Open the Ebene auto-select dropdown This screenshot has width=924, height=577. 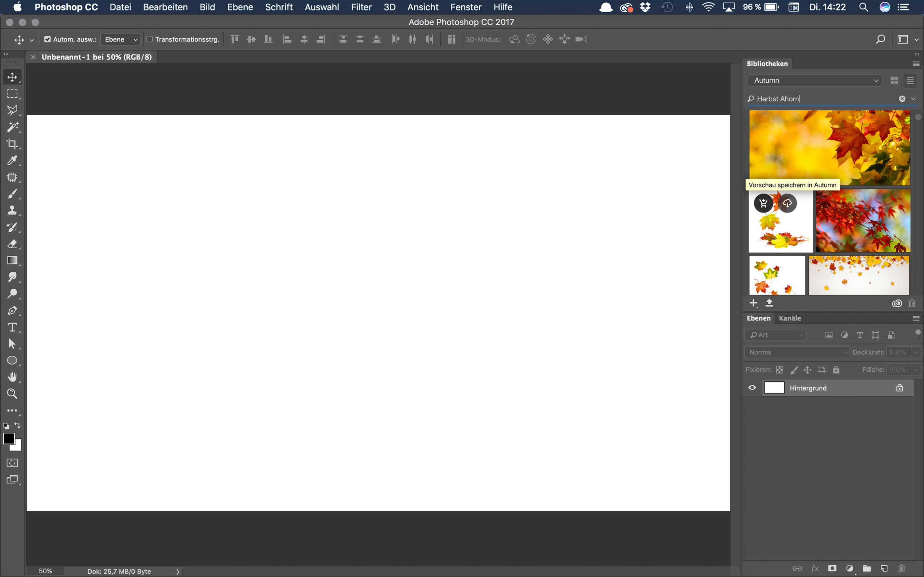coord(120,39)
